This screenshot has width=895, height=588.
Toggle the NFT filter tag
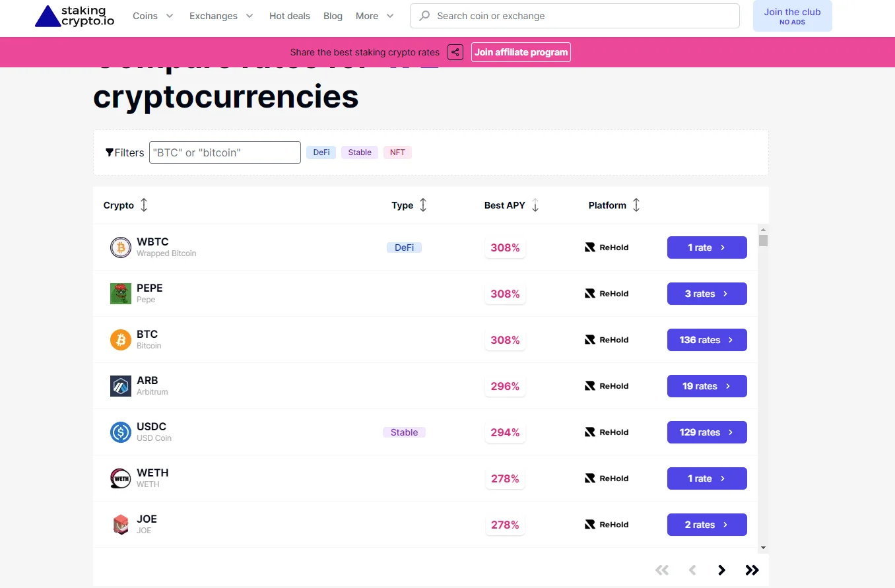[x=397, y=152]
